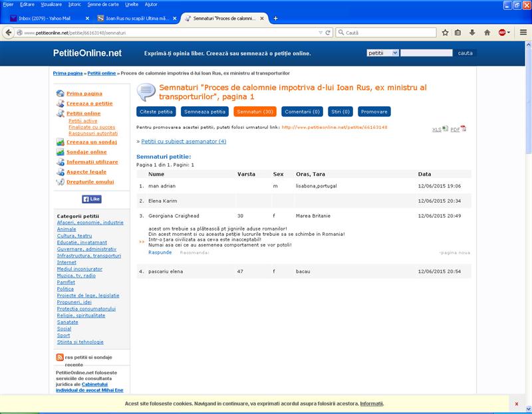Download signatures as XLS file

pyautogui.click(x=440, y=129)
